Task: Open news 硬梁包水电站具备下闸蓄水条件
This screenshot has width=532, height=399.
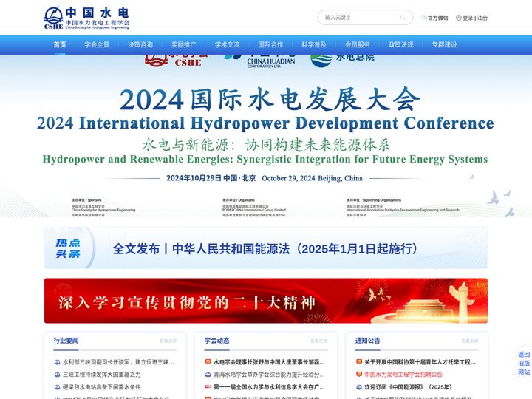Action: click(x=102, y=387)
